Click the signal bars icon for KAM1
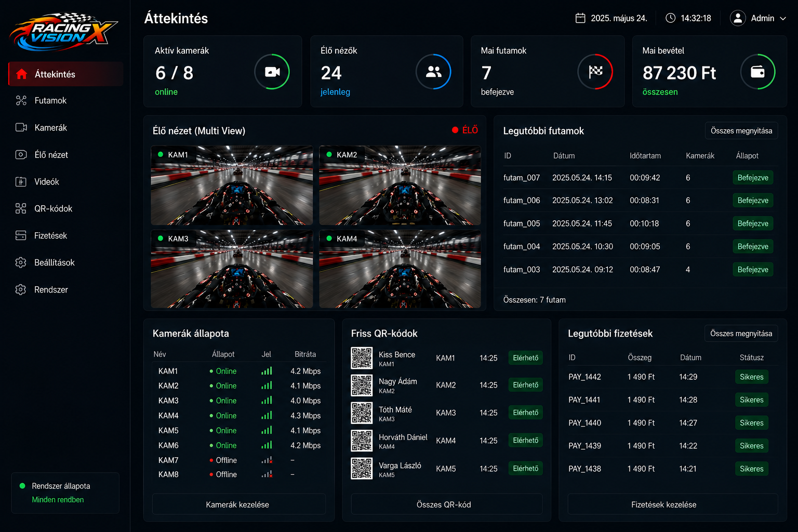Viewport: 798px width, 532px height. [267, 371]
